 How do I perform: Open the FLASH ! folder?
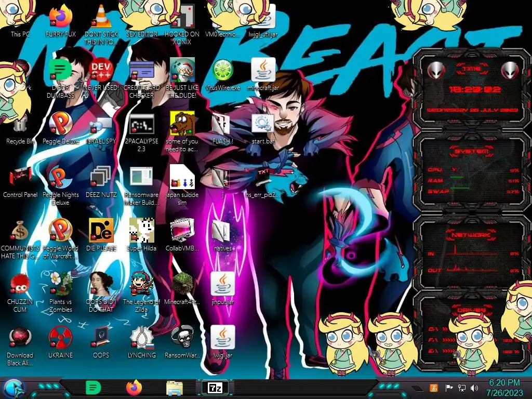coord(222,129)
